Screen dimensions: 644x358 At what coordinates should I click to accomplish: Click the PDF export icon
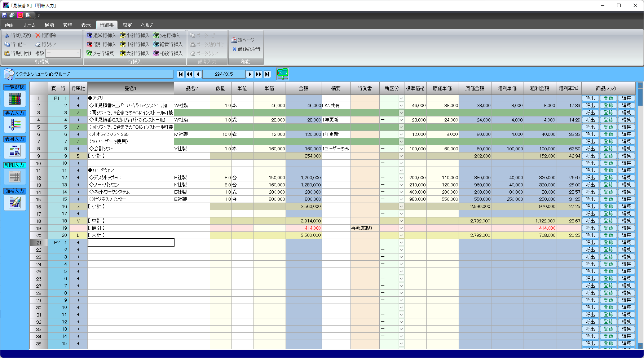20,15
